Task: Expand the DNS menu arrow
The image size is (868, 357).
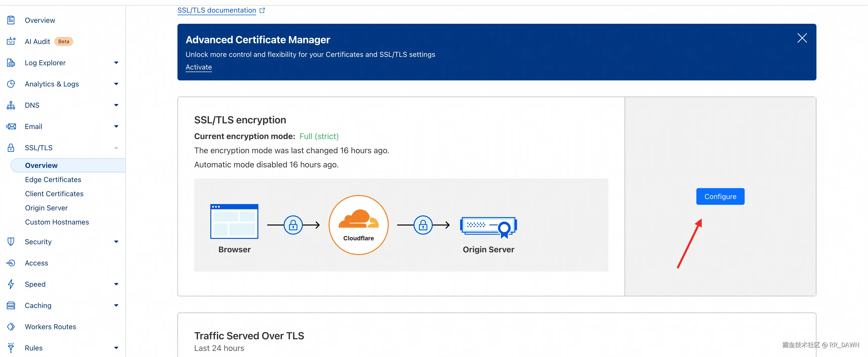Action: [x=116, y=105]
